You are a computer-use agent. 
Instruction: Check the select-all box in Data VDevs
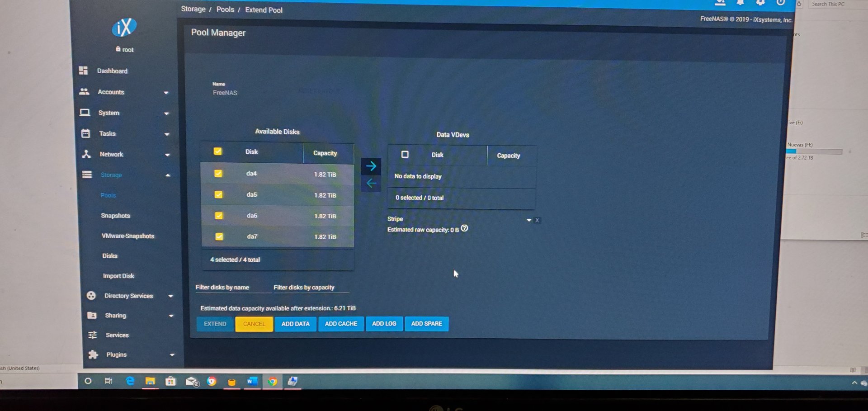click(x=405, y=154)
